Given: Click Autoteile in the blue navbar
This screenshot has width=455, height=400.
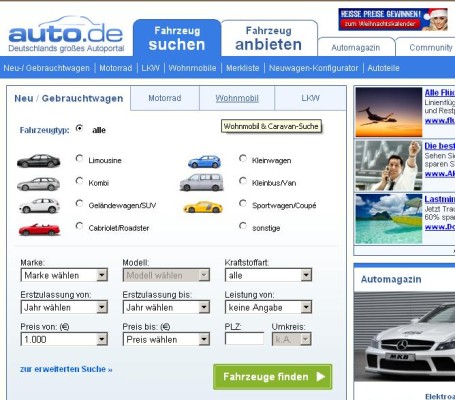Looking at the screenshot, I should [383, 68].
